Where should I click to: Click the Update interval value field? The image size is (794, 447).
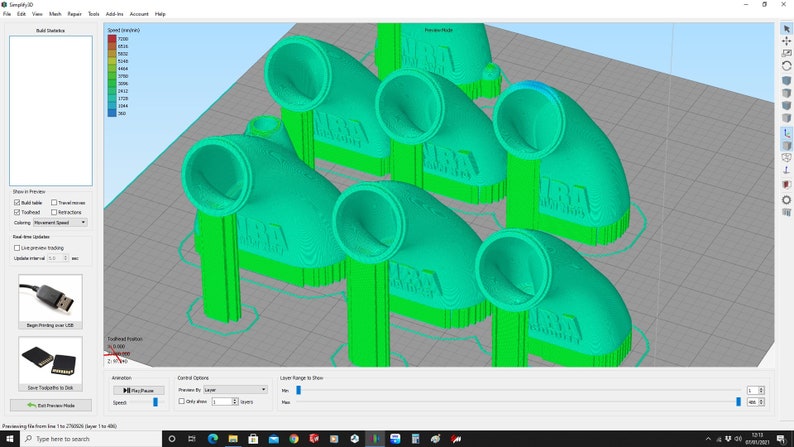55,258
